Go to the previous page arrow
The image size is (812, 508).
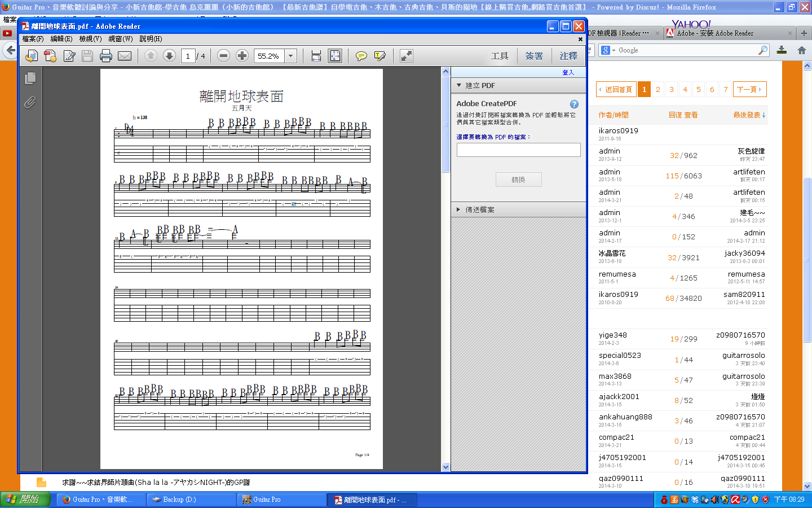(151, 55)
